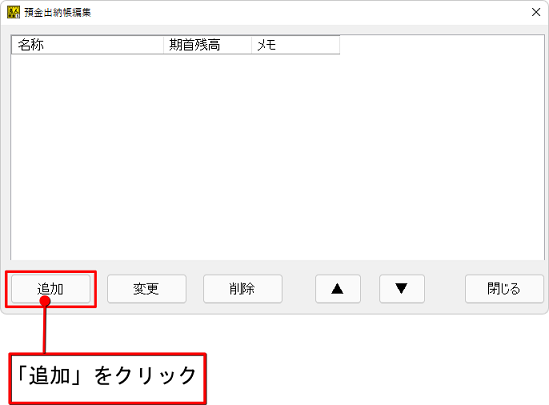Screen dimensions: 549x405
Task: Close the dialog with the X icon
Action: pos(536,12)
